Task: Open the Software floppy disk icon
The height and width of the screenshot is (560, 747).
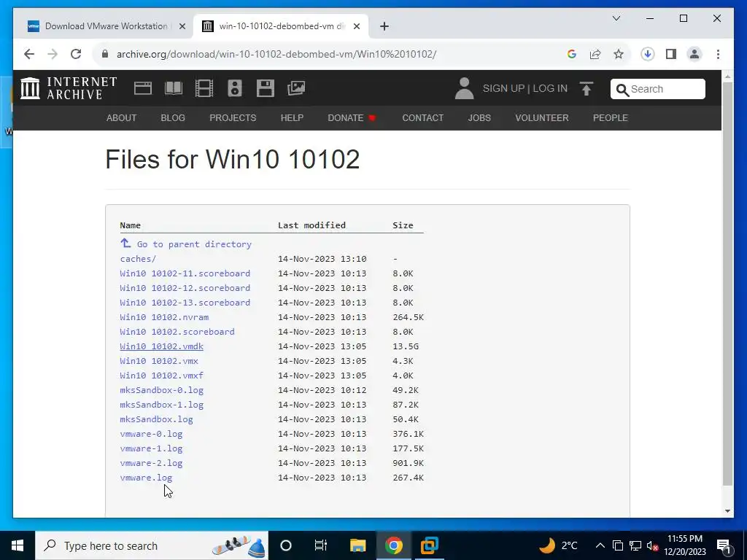Action: click(x=266, y=88)
